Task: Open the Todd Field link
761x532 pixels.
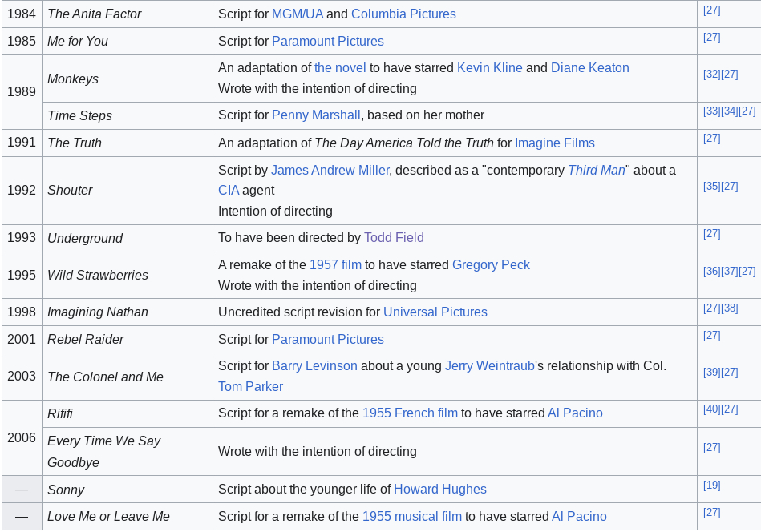Action: click(394, 238)
